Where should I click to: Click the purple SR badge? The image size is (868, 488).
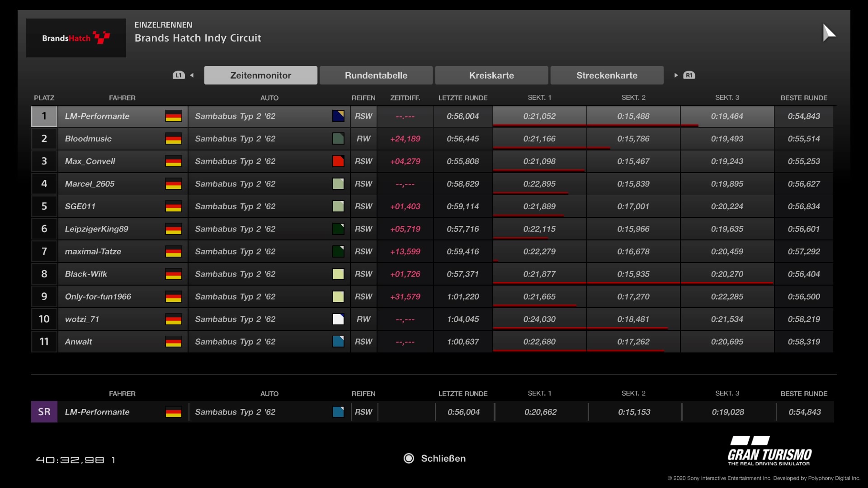point(44,412)
